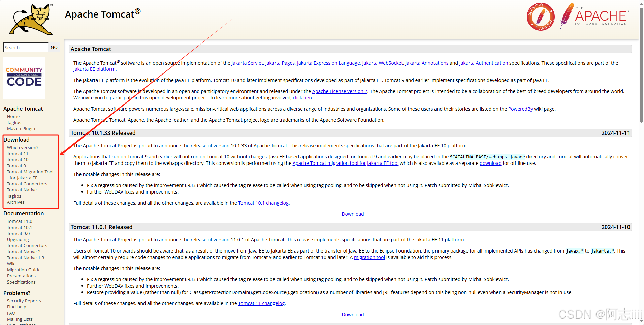The height and width of the screenshot is (325, 644).
Task: Open the Migration Guide link
Action: [24, 270]
